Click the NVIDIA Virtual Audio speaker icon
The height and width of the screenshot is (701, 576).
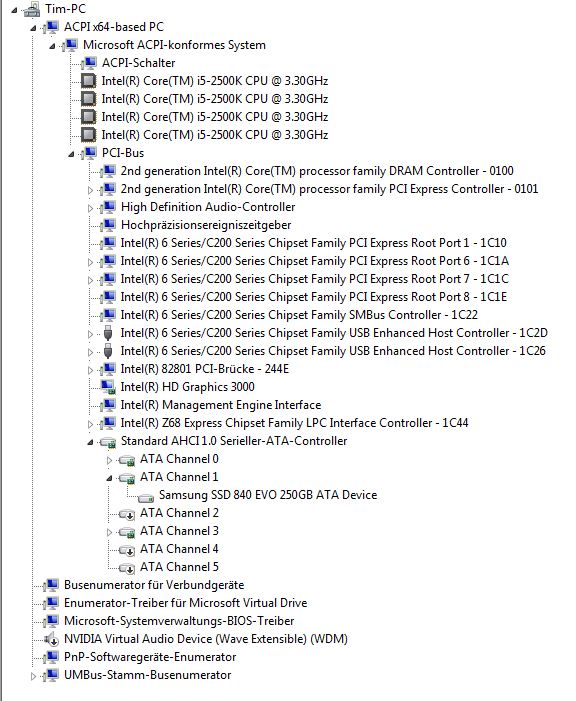pyautogui.click(x=52, y=639)
